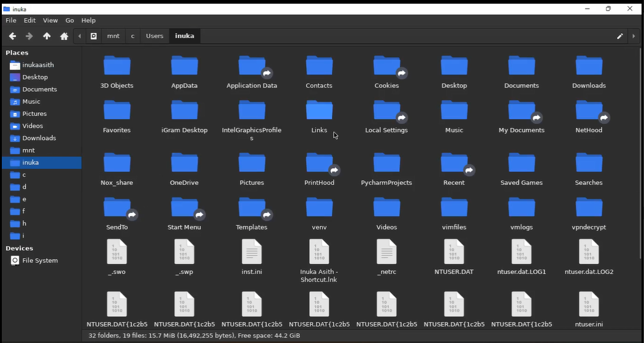Click the Devices sidebar heading
Viewport: 644px width, 343px height.
pos(19,248)
